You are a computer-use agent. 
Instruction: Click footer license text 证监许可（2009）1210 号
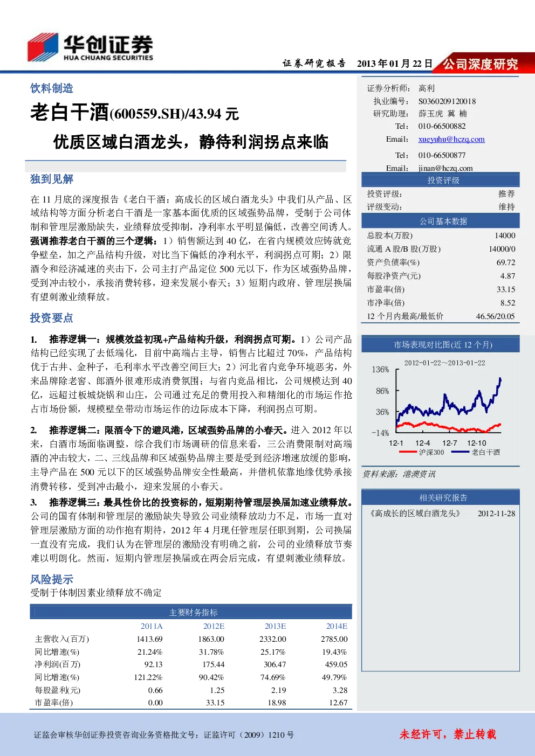[249, 735]
